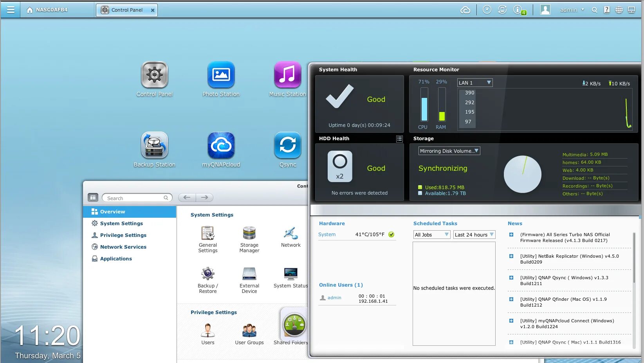Screen dimensions: 644x363
Task: Expand the QNAP Qfinder Mac OS news item
Action: pyautogui.click(x=511, y=299)
